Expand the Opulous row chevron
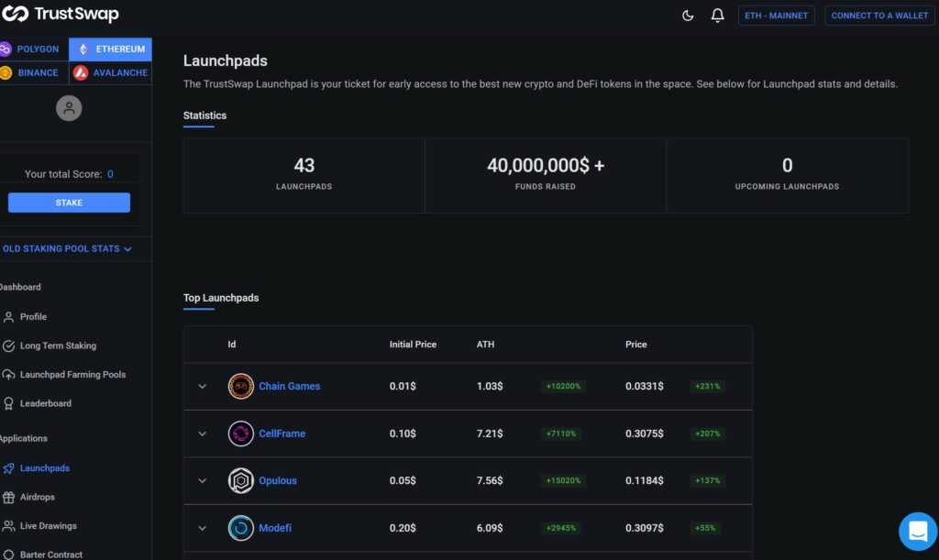 click(x=203, y=481)
